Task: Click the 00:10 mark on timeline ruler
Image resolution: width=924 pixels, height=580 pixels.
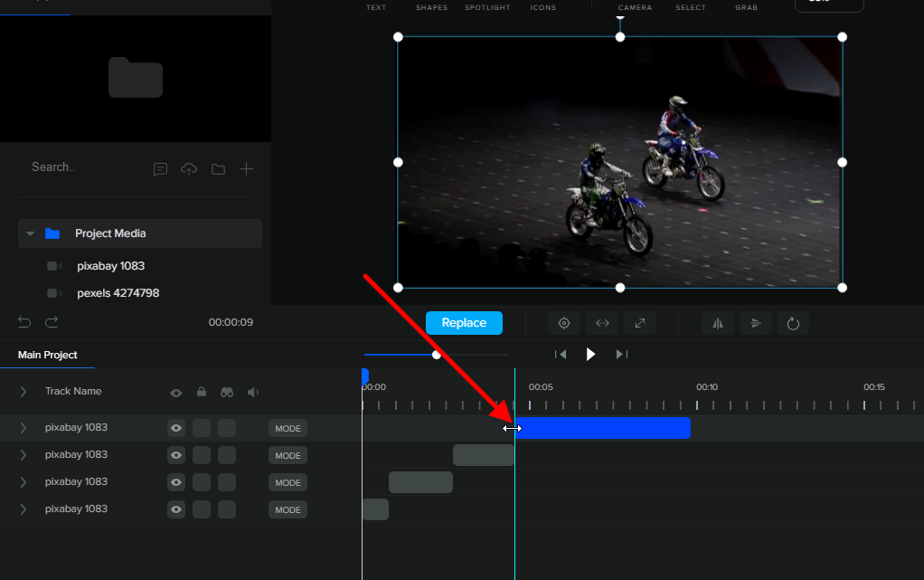Action: [706, 387]
